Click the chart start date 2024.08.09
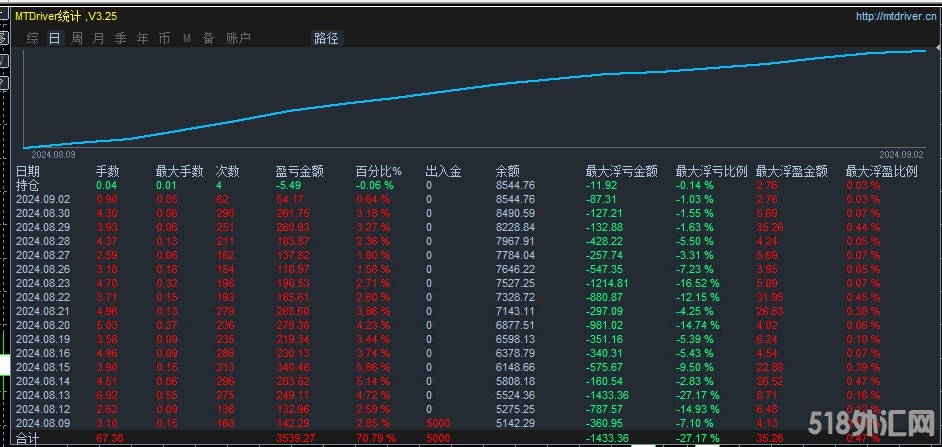942x447 pixels. tap(53, 154)
